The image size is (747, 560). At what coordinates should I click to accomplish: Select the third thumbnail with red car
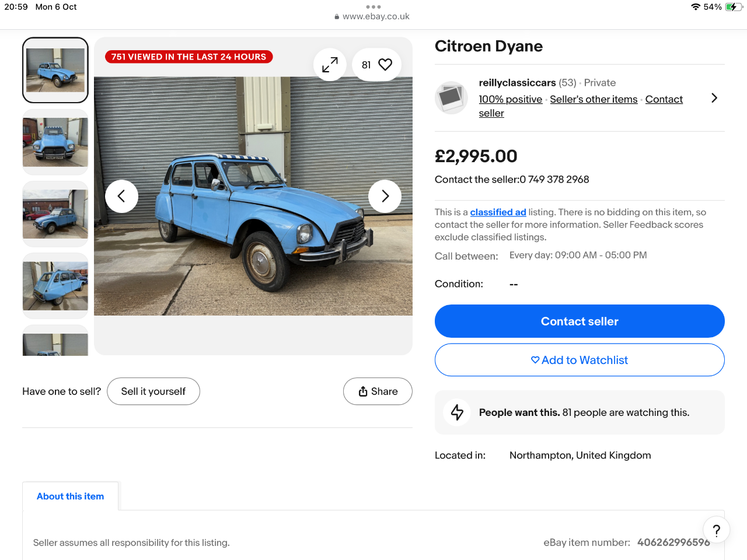tap(55, 214)
